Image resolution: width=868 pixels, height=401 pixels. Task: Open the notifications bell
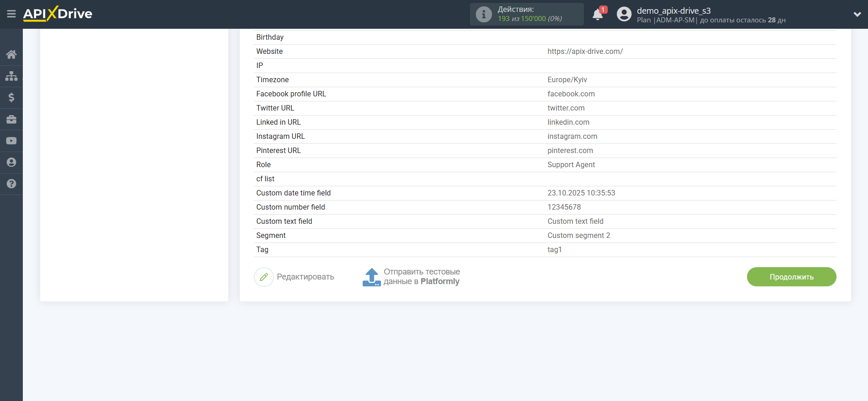click(x=598, y=14)
